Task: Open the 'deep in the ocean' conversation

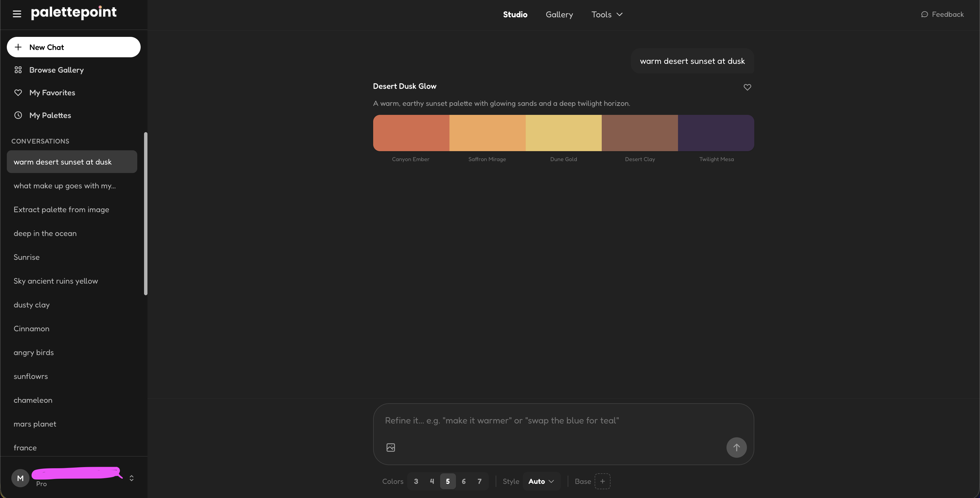Action: click(x=45, y=234)
